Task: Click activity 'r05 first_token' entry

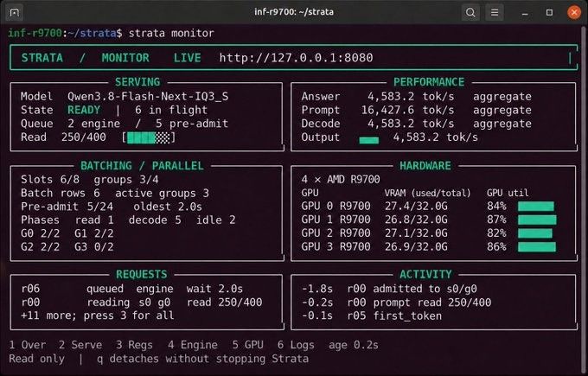Action: (394, 316)
